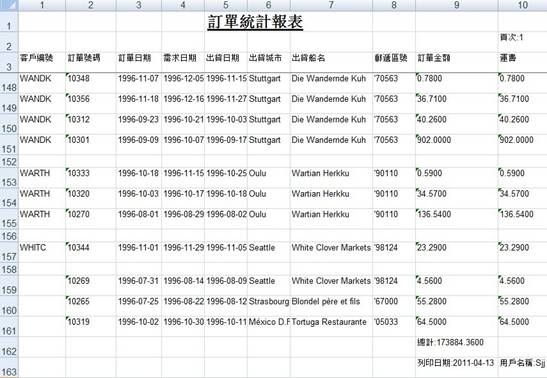Select column 1 header

[x=42, y=5]
